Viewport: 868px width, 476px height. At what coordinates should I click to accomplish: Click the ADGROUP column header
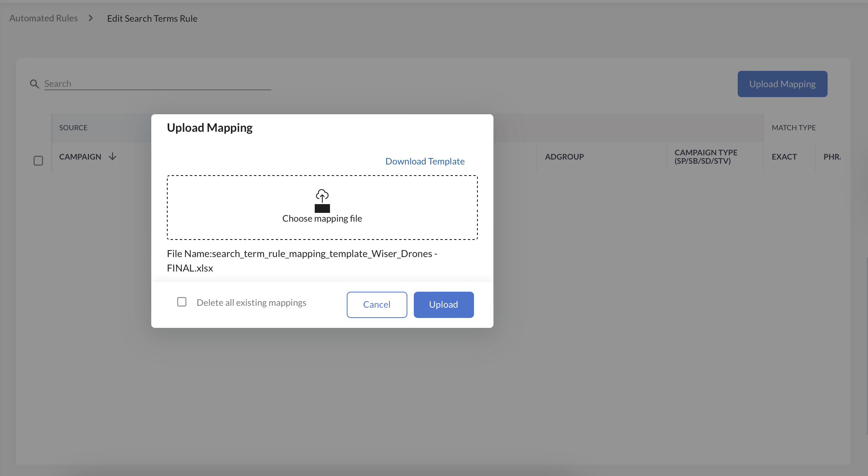(x=564, y=157)
